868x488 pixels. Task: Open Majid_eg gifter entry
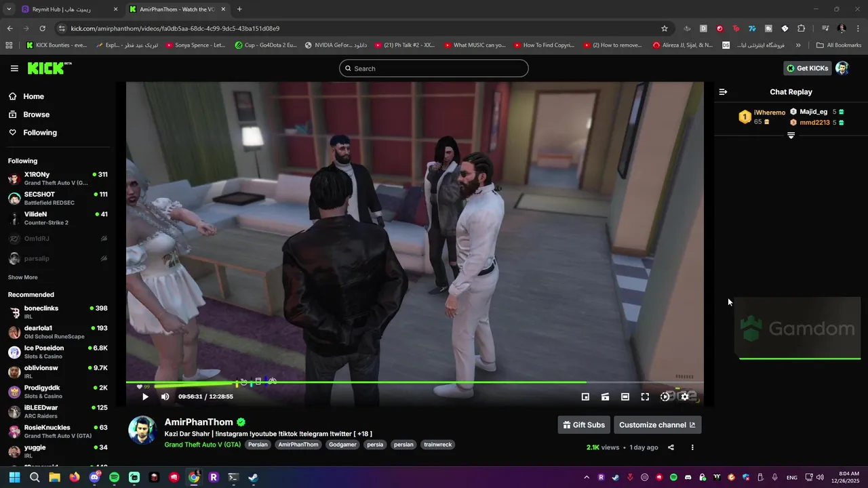point(817,112)
